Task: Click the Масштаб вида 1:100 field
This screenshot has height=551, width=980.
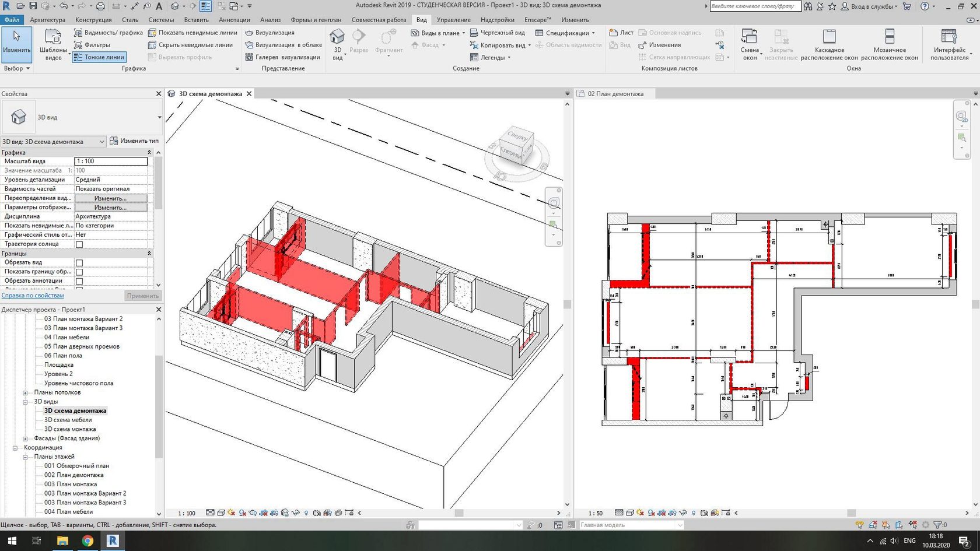Action: [x=111, y=162]
